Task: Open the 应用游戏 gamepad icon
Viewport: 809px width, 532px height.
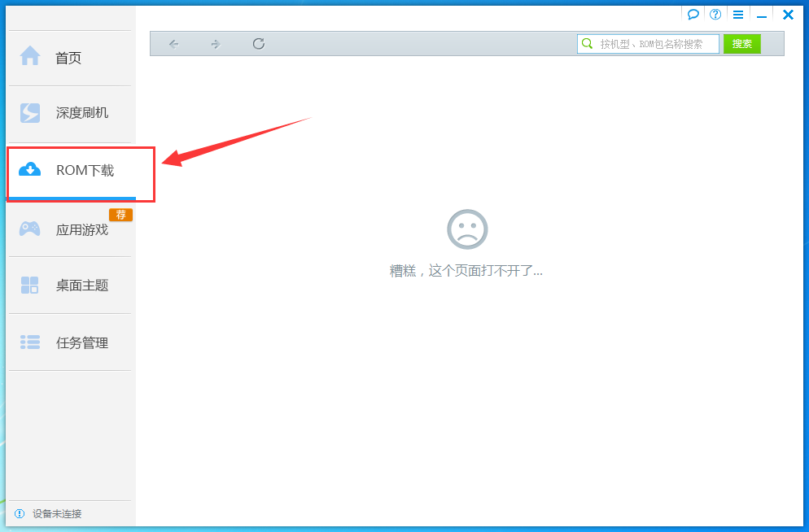Action: pyautogui.click(x=29, y=229)
